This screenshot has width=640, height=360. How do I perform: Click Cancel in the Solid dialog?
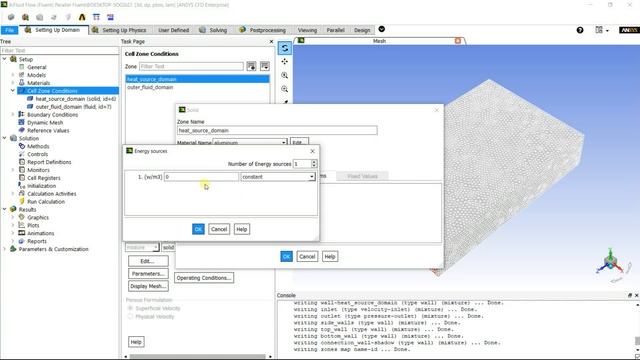pos(307,256)
